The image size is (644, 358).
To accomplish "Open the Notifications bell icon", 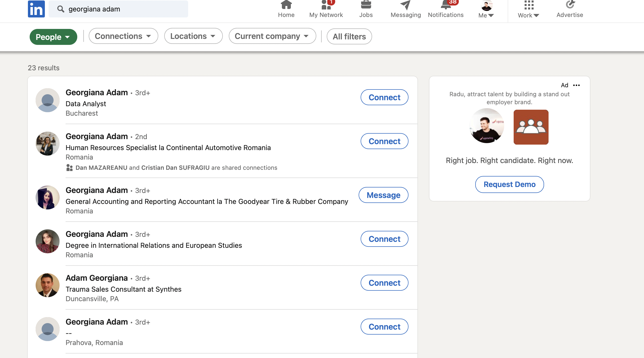I will [446, 5].
